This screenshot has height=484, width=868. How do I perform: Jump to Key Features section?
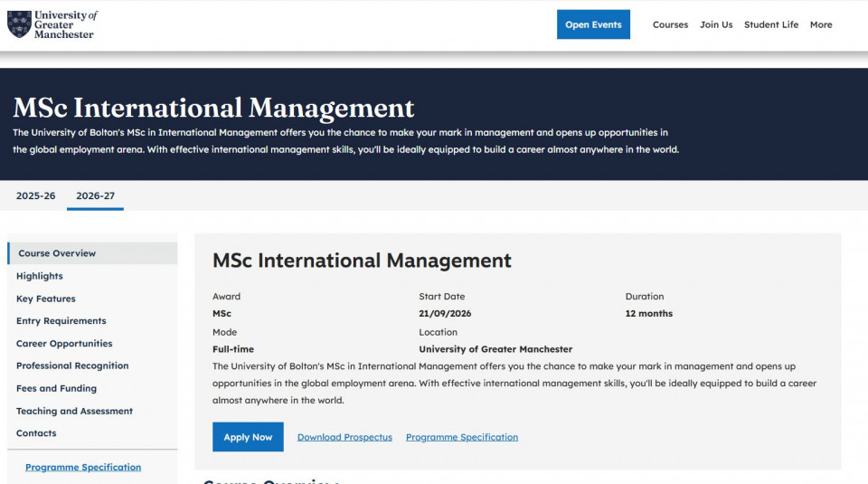tap(46, 299)
